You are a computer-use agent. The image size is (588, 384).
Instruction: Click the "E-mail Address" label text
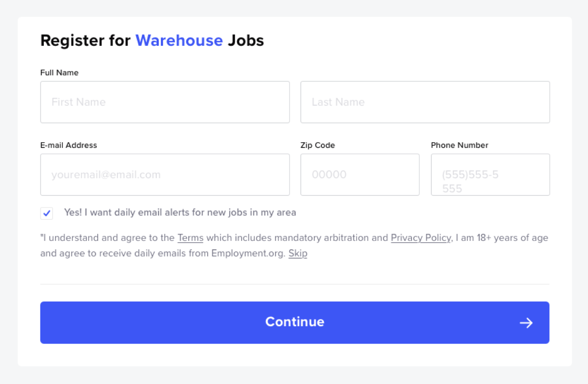pos(69,145)
